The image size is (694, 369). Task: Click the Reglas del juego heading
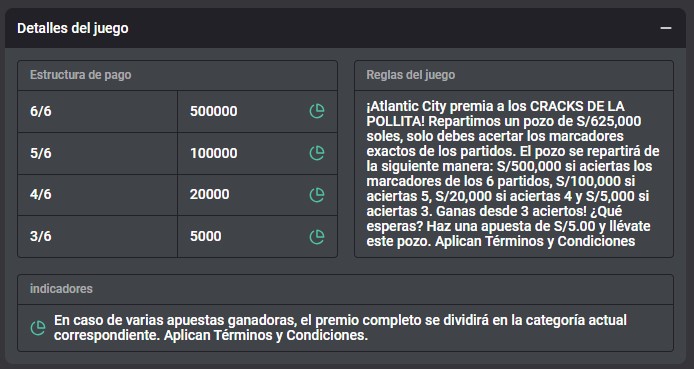411,75
